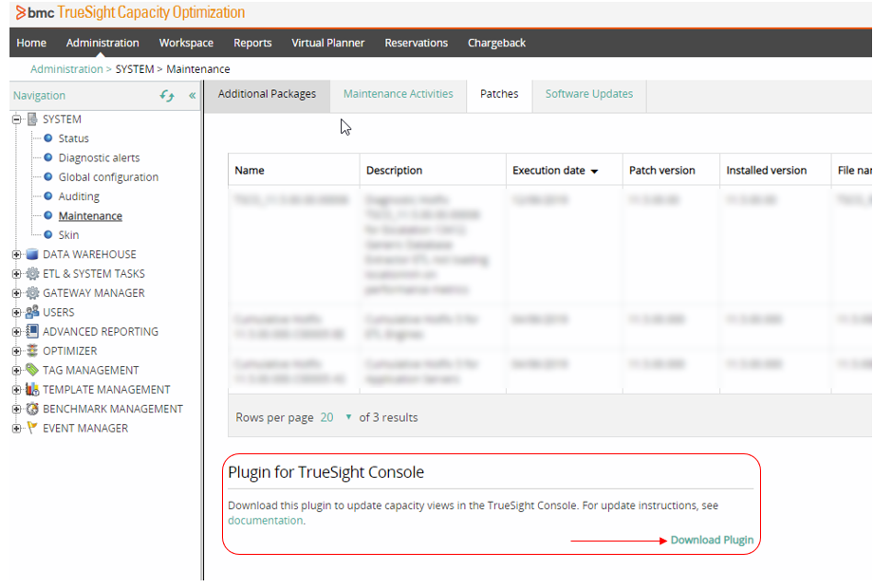892x588 pixels.
Task: Click the DATA WAREHOUSE database icon
Action: pos(32,254)
